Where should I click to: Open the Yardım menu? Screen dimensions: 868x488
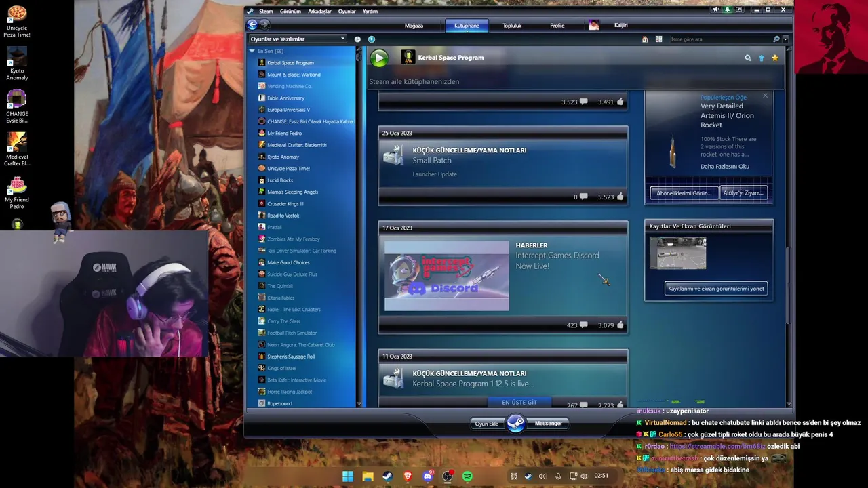click(370, 12)
